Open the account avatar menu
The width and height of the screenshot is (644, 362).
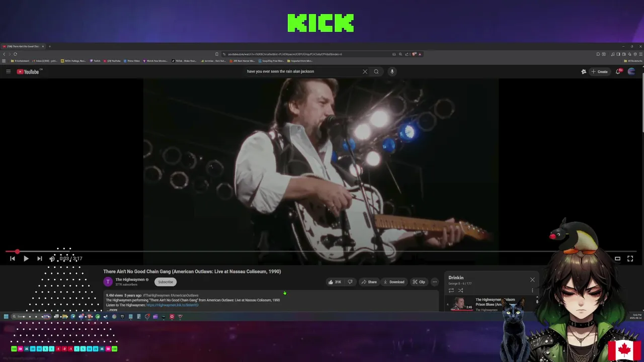[631, 71]
